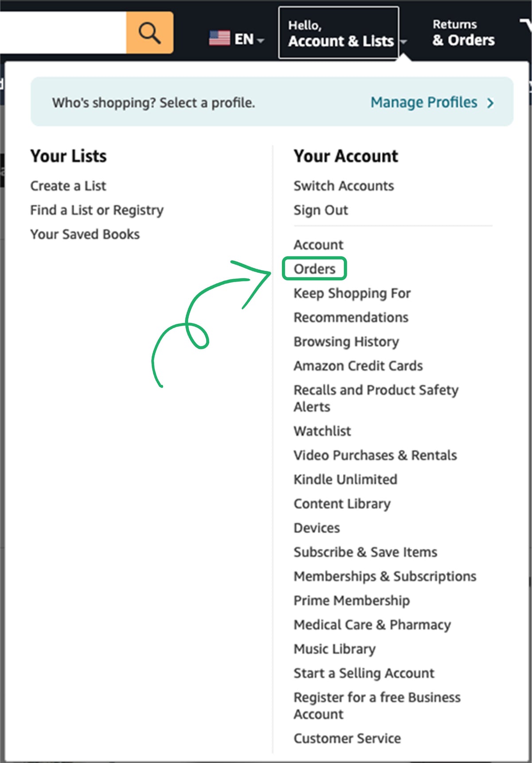Viewport: 532px width, 763px height.
Task: Open Memberships & Subscriptions
Action: point(385,576)
